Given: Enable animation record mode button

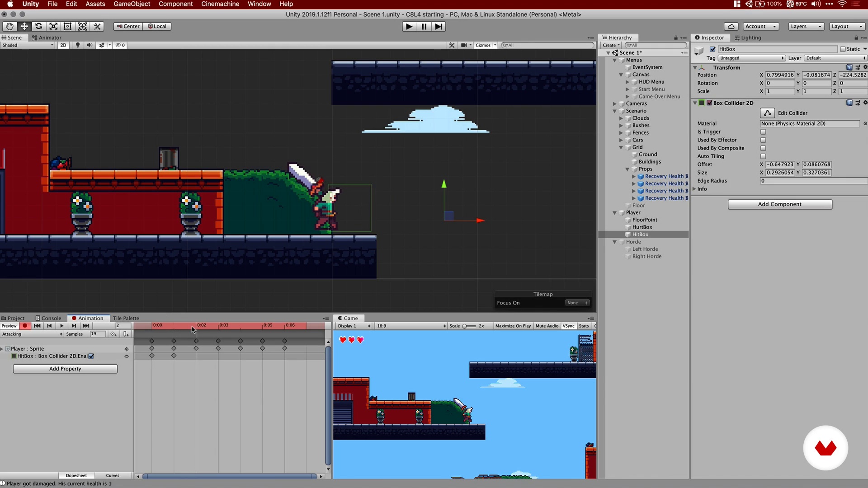Looking at the screenshot, I should pos(25,326).
